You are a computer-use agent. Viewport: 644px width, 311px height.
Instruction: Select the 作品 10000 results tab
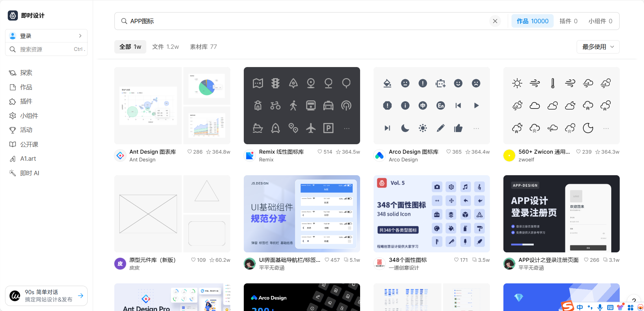532,21
